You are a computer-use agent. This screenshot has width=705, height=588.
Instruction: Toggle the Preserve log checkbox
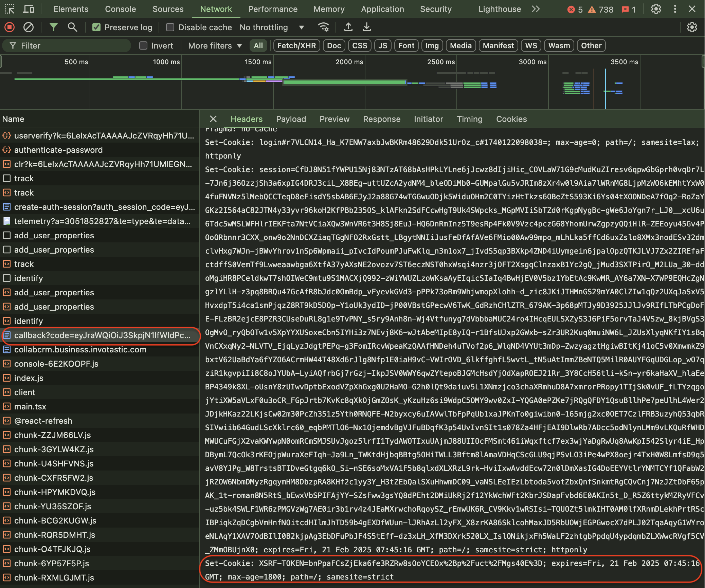pos(96,27)
